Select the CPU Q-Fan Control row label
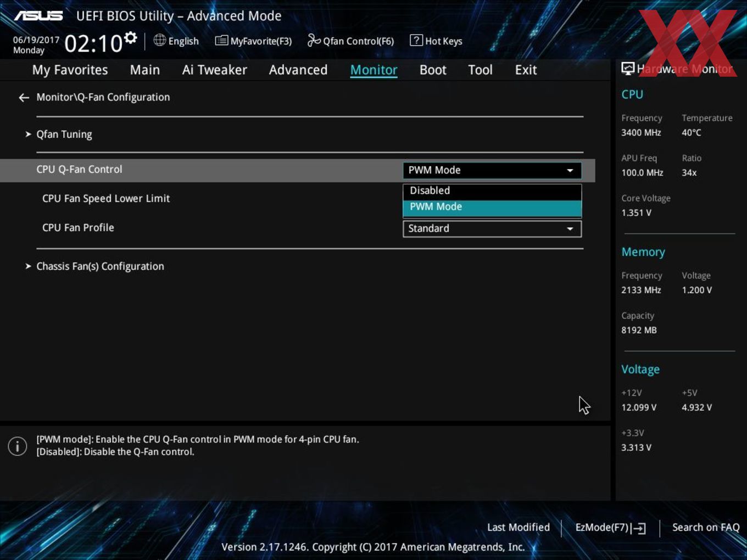This screenshot has width=747, height=560. (79, 170)
